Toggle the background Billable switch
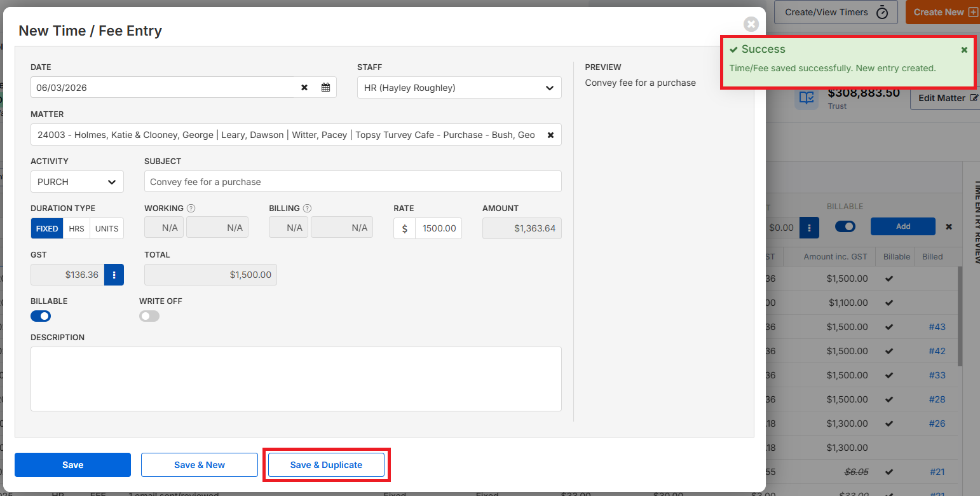The width and height of the screenshot is (980, 496). click(x=845, y=226)
